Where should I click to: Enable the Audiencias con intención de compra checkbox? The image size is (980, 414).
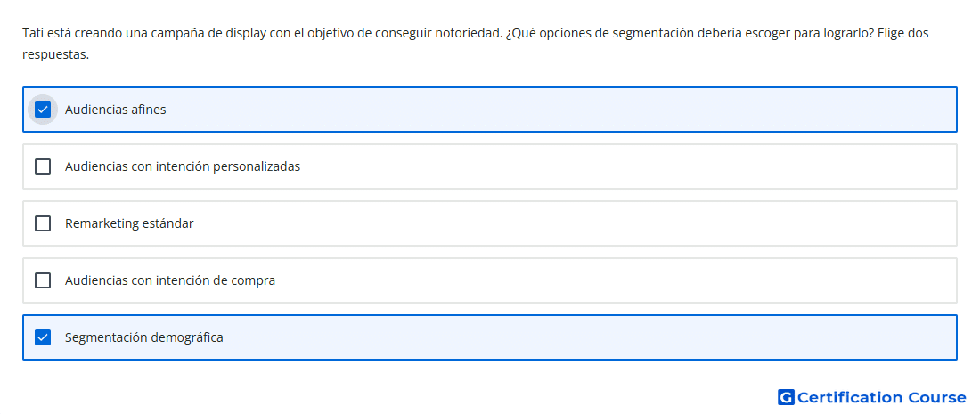click(x=43, y=280)
